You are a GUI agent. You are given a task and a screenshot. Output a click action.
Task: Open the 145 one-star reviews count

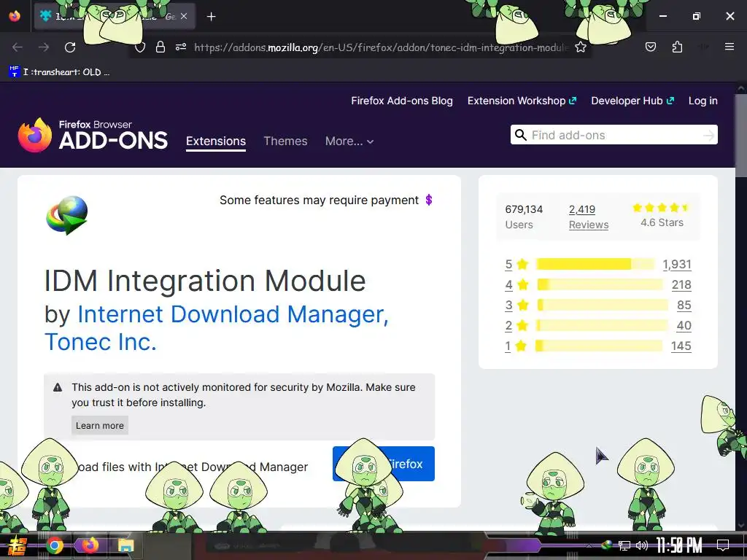coord(681,346)
